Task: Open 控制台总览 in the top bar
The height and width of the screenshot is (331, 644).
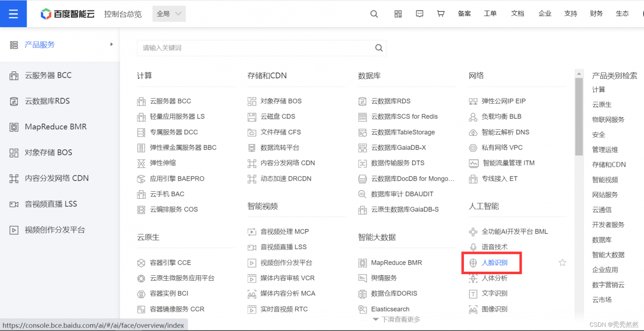Action: click(x=123, y=14)
